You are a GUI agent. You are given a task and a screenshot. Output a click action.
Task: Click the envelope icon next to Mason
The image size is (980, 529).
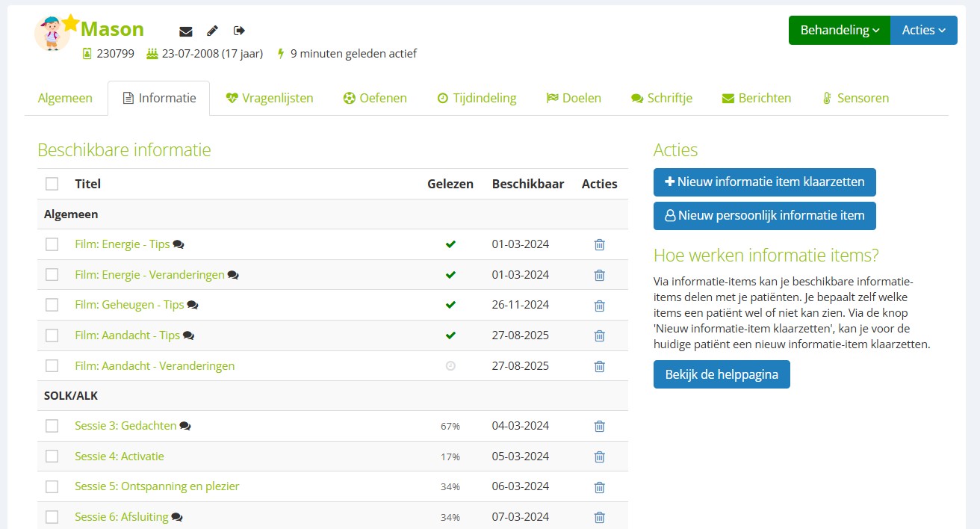pyautogui.click(x=186, y=31)
